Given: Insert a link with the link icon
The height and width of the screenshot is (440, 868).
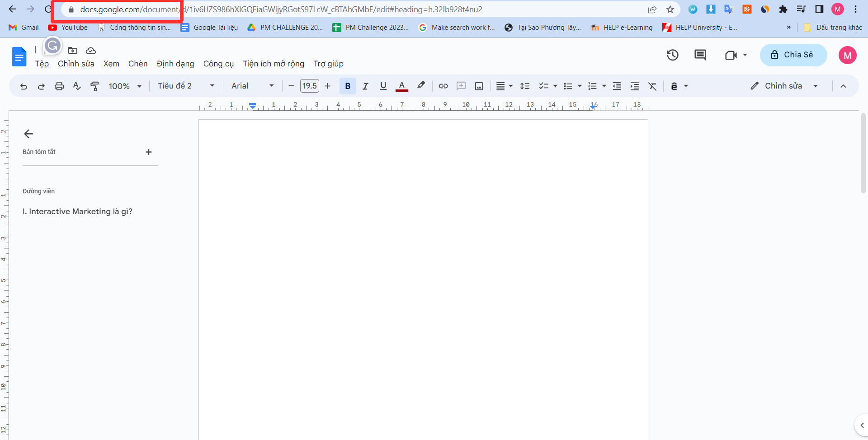Looking at the screenshot, I should [443, 86].
